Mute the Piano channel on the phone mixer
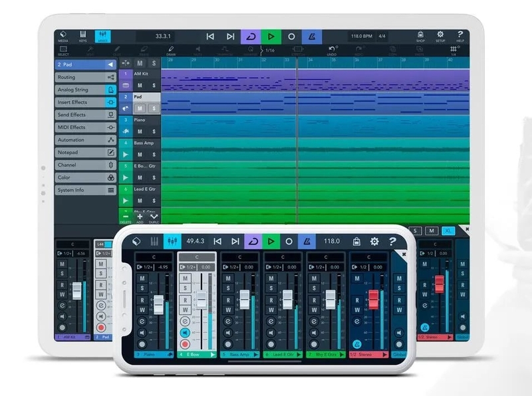Screen dimensions: 532x396 (142, 278)
